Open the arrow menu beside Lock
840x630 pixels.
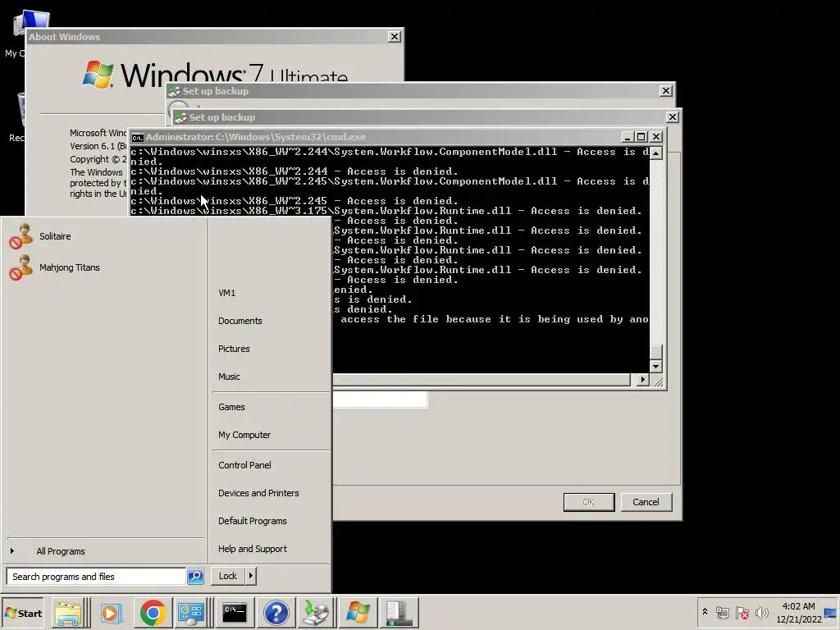(x=251, y=576)
